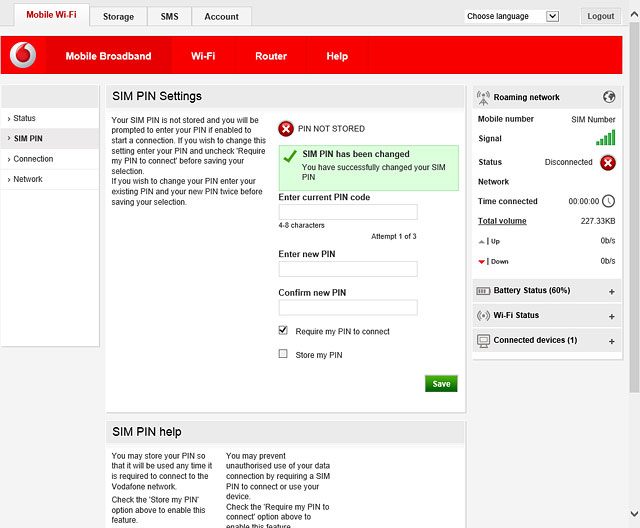Open the Choose language dropdown

click(512, 16)
